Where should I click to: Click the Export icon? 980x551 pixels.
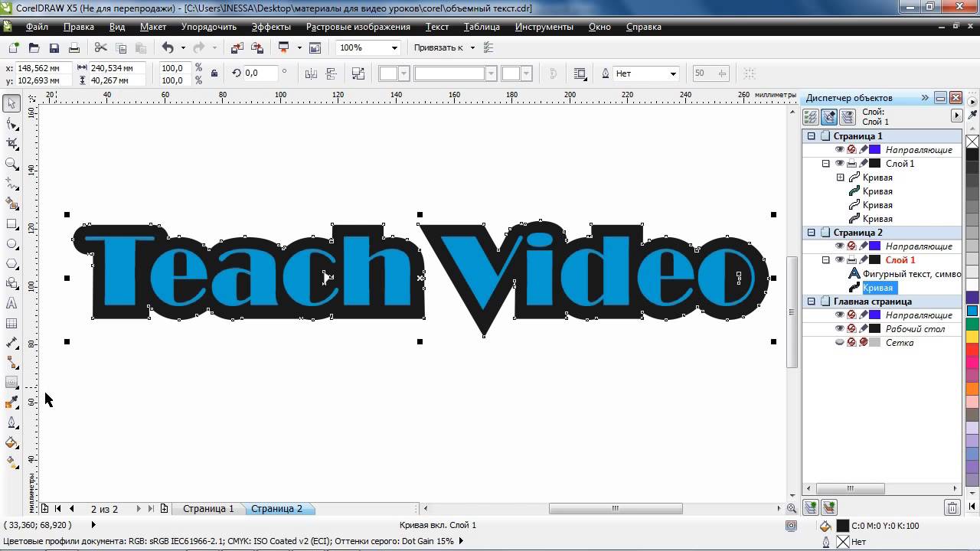pos(257,47)
